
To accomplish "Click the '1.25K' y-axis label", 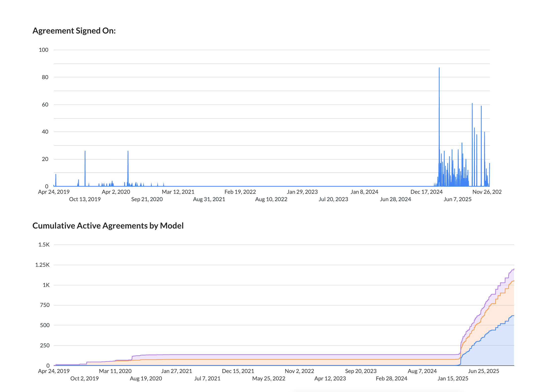I will [x=42, y=265].
